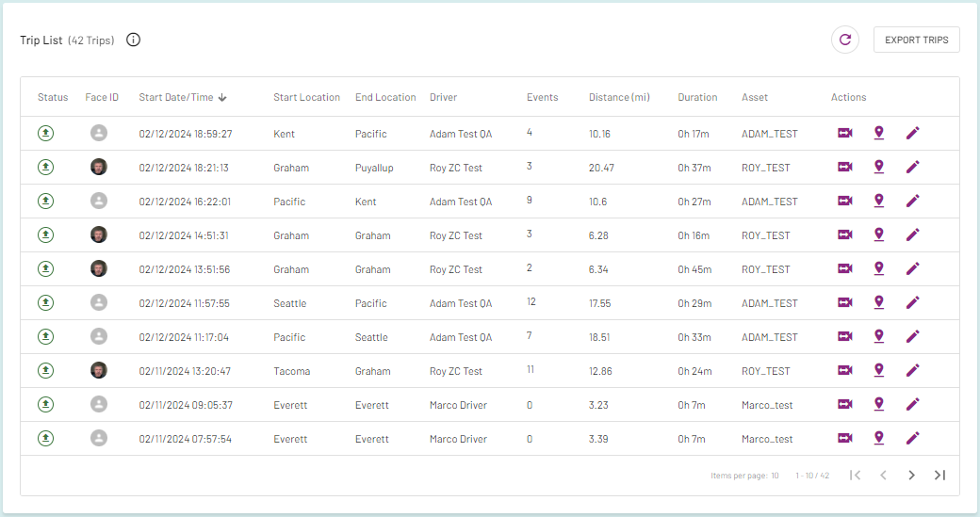Click the Status column header

[53, 97]
